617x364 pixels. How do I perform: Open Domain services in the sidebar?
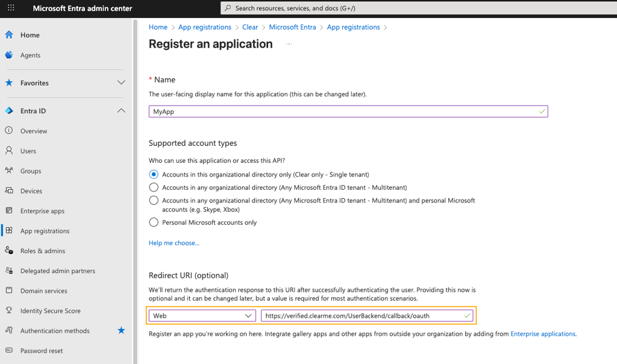[43, 291]
